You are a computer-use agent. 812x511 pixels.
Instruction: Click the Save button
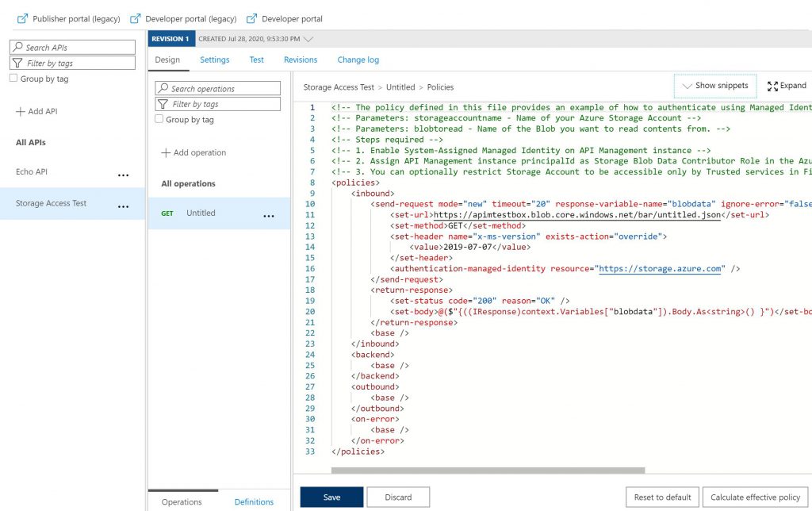coord(332,497)
